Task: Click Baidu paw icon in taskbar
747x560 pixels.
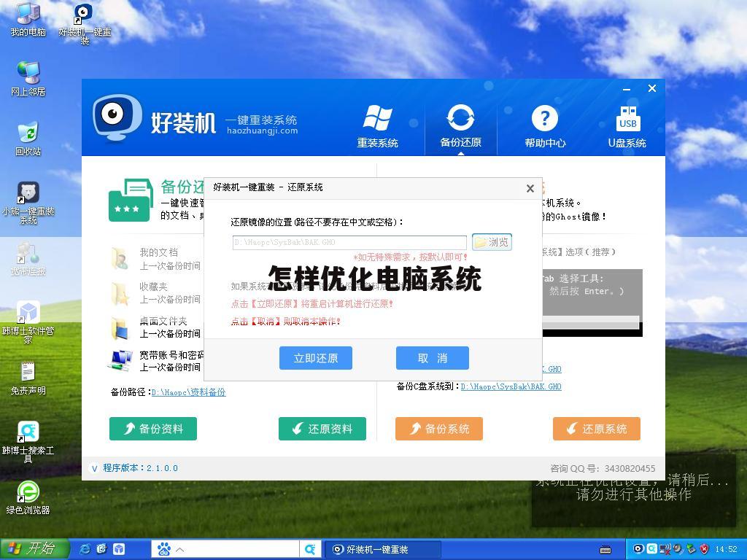Action: 164,550
